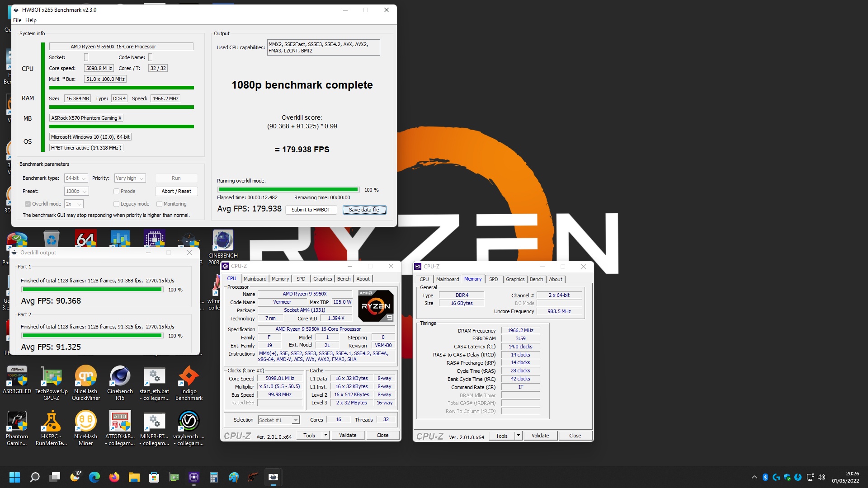Launch NiceHash QuickMiner from desktop
This screenshot has width=868, height=488.
pyautogui.click(x=86, y=383)
